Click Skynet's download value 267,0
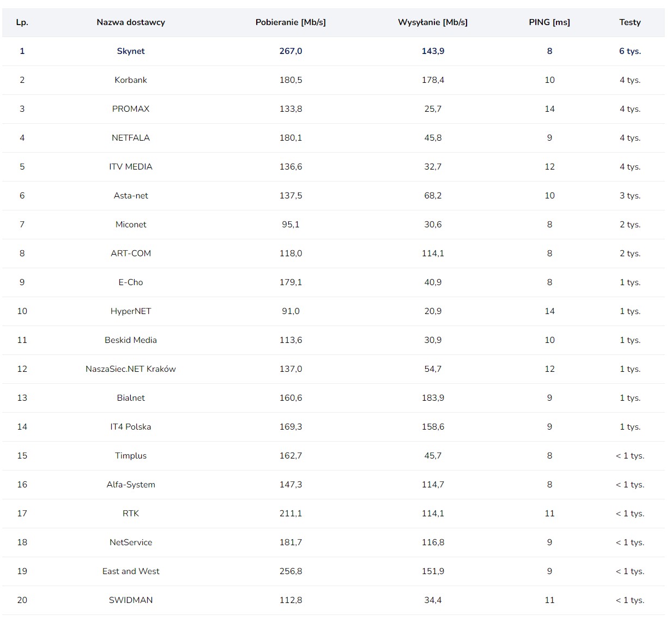 pos(290,51)
